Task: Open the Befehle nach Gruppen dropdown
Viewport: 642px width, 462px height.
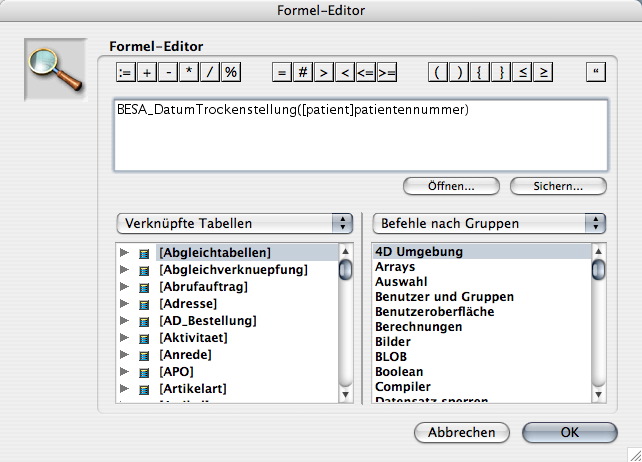Action: [x=489, y=222]
